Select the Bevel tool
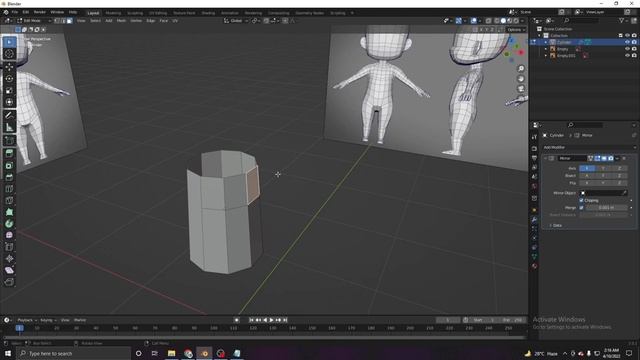This screenshot has width=640, height=360. tap(9, 177)
